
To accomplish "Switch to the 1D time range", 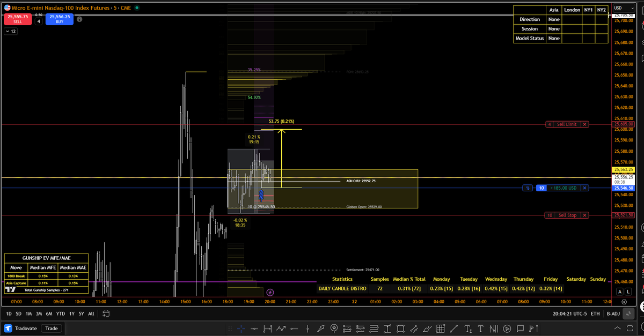I will [x=9, y=313].
